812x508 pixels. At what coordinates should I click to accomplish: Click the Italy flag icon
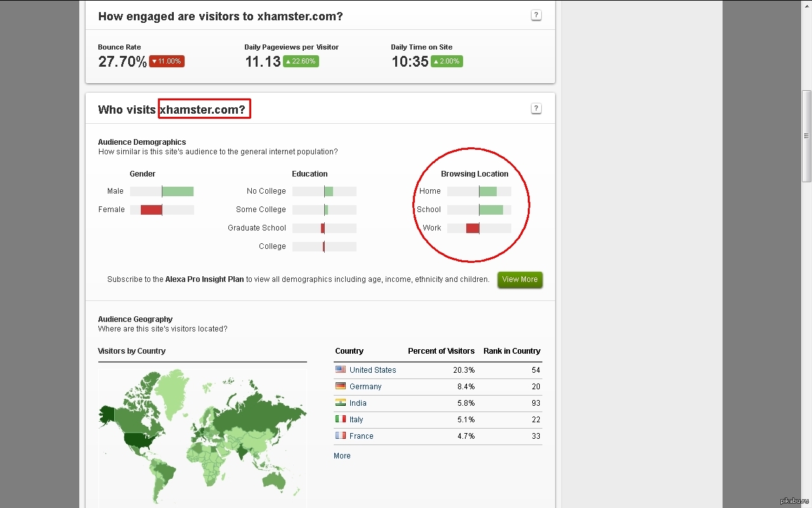341,419
